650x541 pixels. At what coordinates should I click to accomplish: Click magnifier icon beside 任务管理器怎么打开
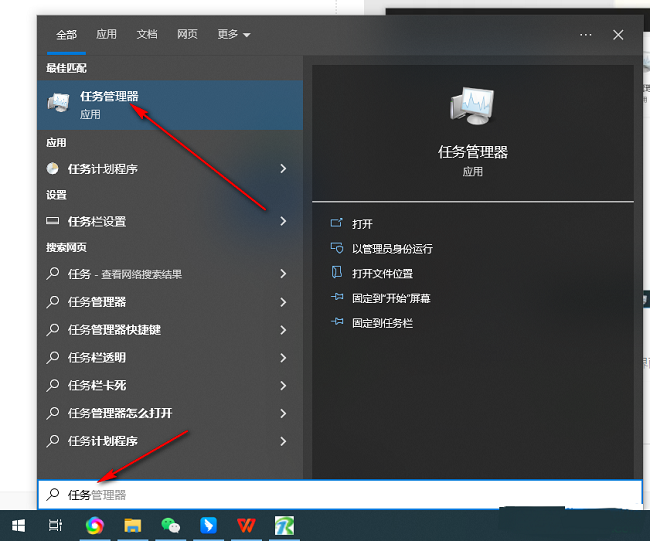tap(53, 412)
